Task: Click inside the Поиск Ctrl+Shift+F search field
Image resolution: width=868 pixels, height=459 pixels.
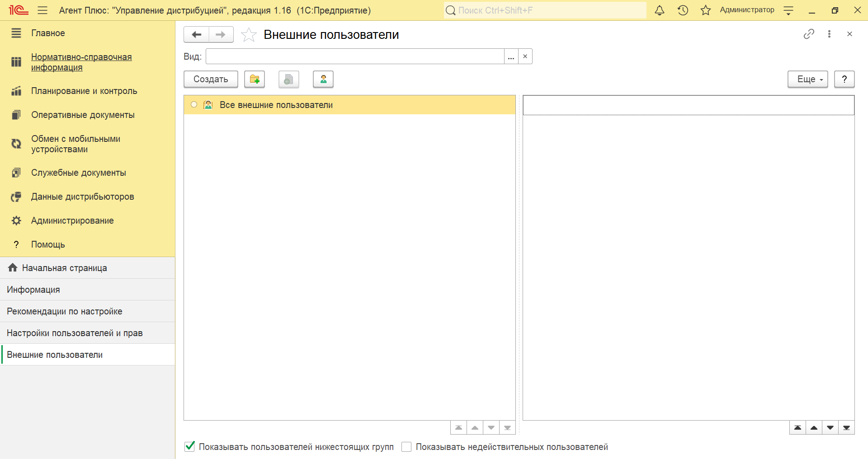Action: (x=545, y=10)
